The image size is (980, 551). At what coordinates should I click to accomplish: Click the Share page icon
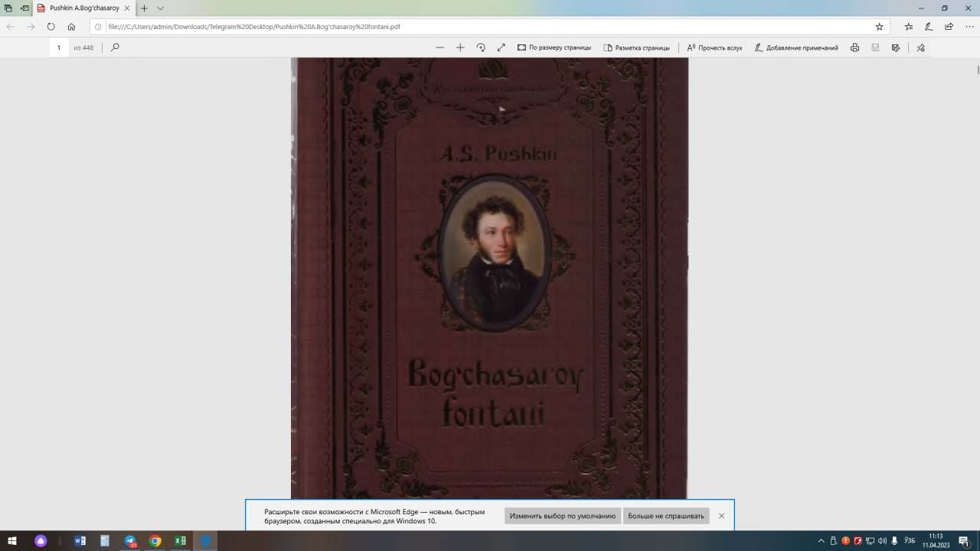click(949, 26)
